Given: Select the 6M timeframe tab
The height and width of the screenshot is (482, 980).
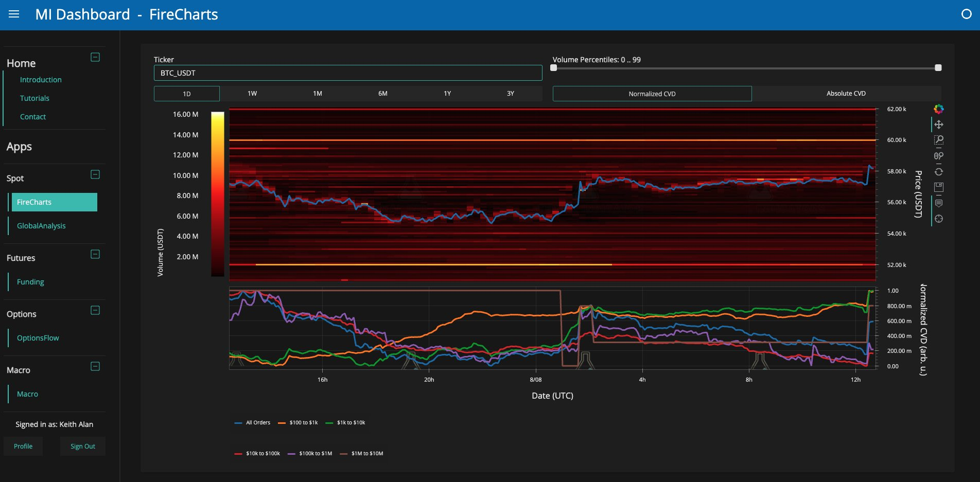Looking at the screenshot, I should pos(382,94).
